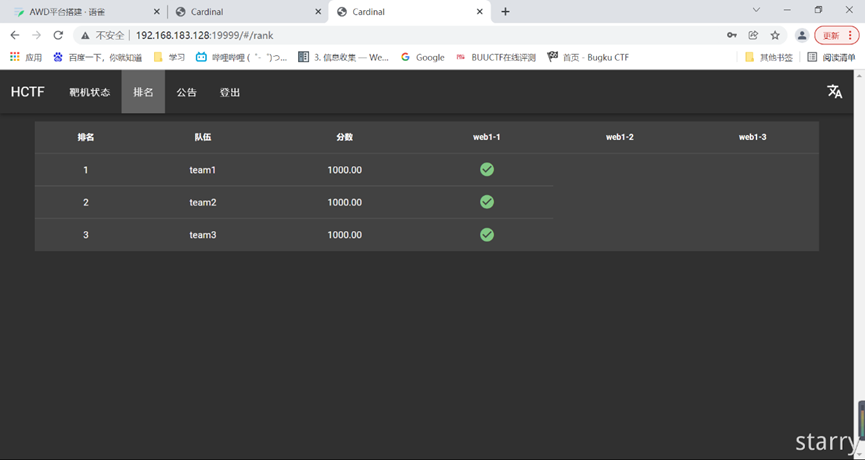865x460 pixels.
Task: Open a new browser tab with plus button
Action: (x=505, y=12)
